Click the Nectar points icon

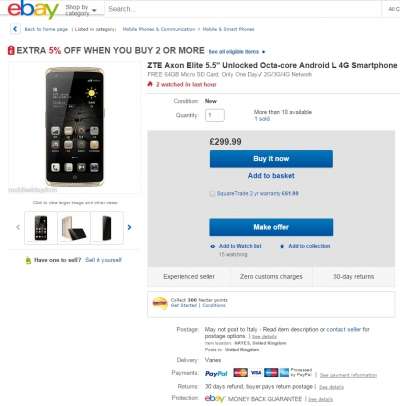pos(160,303)
